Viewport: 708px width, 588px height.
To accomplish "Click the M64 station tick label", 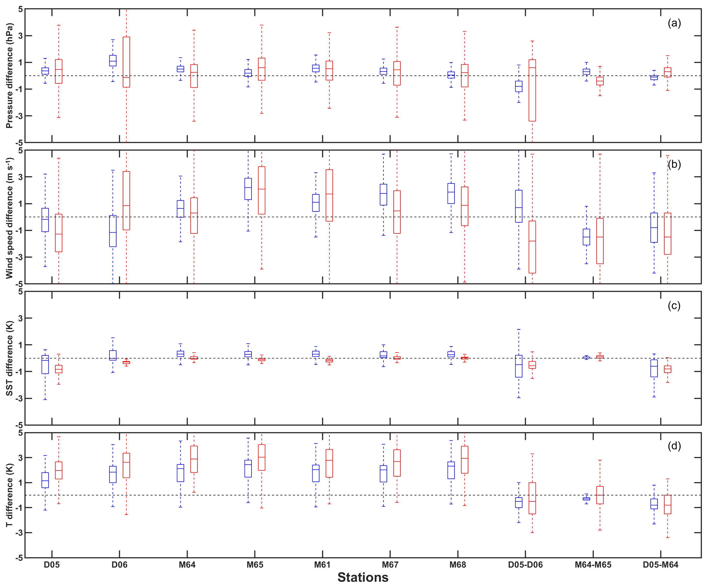I will 187,564.
